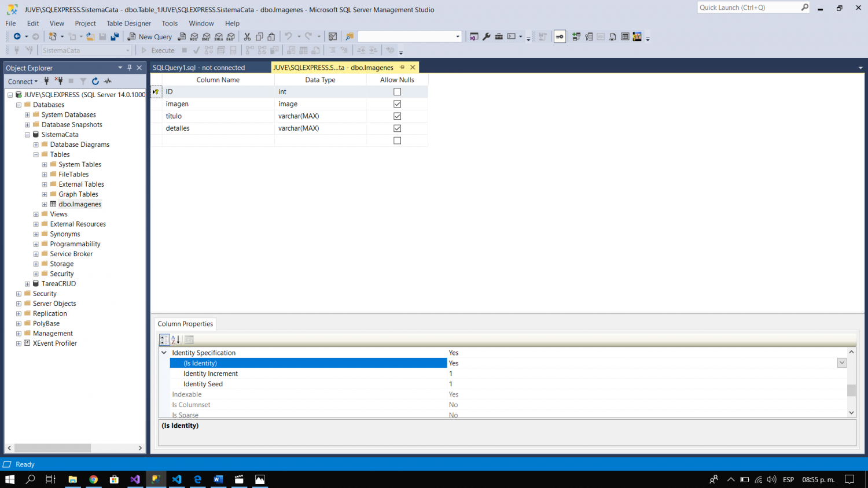This screenshot has height=488, width=868.
Task: Expand the TareaCRUD database node
Action: pyautogui.click(x=27, y=284)
